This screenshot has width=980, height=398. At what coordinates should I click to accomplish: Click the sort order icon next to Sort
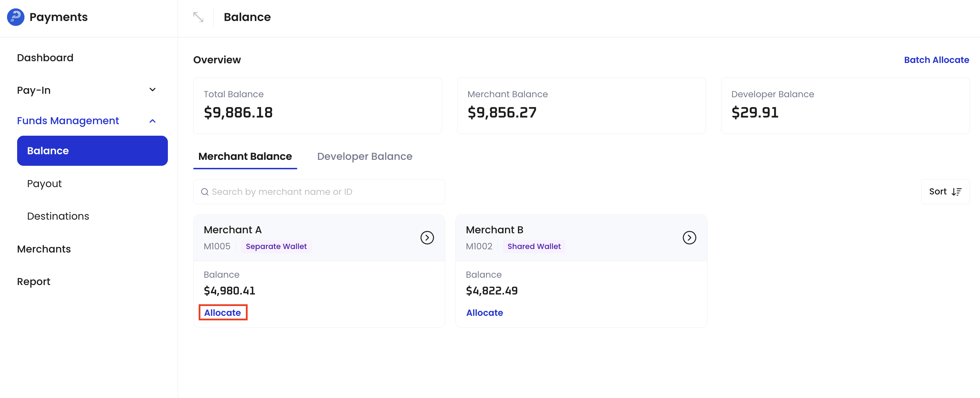[x=957, y=191]
